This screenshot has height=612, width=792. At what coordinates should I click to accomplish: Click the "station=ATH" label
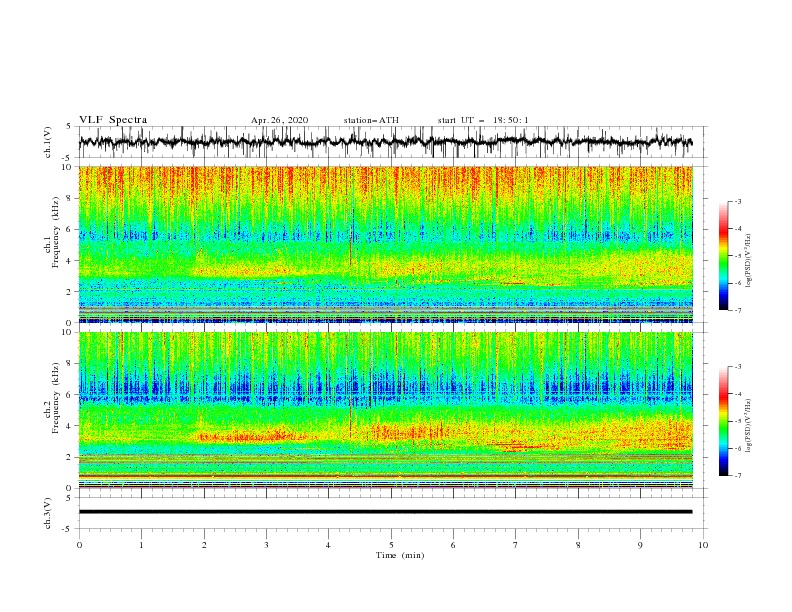click(371, 120)
